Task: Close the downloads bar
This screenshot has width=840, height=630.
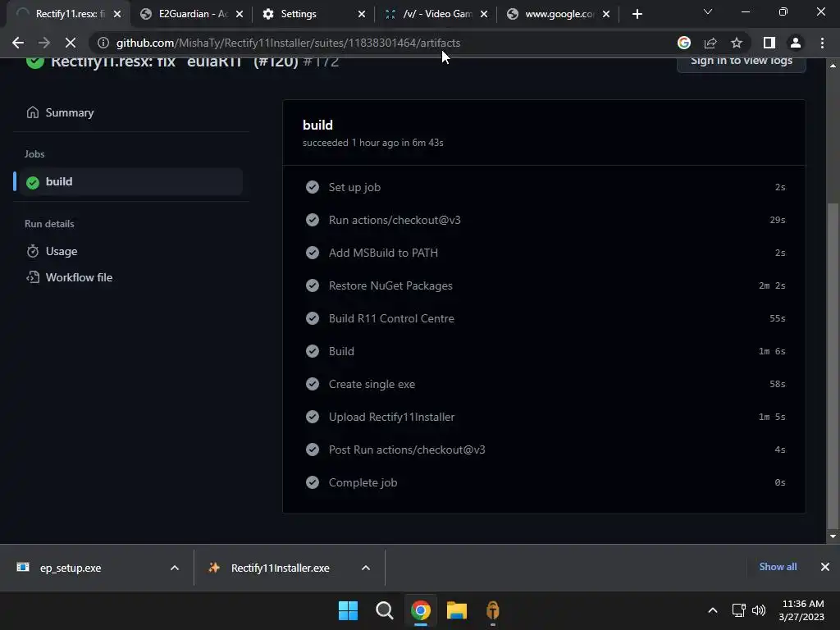Action: [825, 567]
